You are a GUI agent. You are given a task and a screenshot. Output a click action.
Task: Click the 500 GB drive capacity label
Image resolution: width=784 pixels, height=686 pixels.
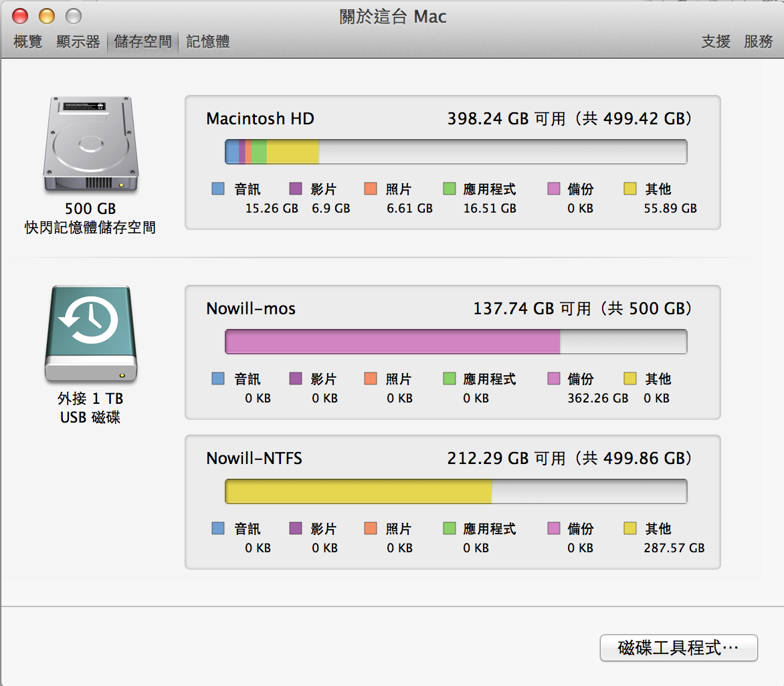pos(90,209)
